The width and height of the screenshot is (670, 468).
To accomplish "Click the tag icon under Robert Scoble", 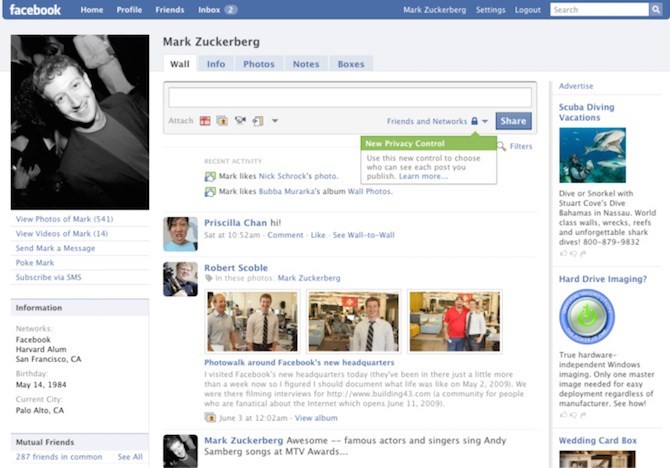I will pyautogui.click(x=209, y=278).
